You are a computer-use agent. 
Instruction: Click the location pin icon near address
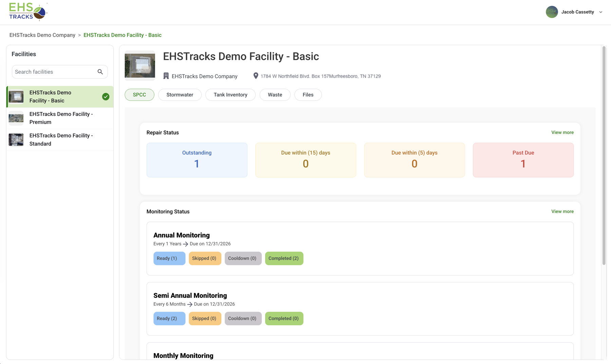point(256,76)
